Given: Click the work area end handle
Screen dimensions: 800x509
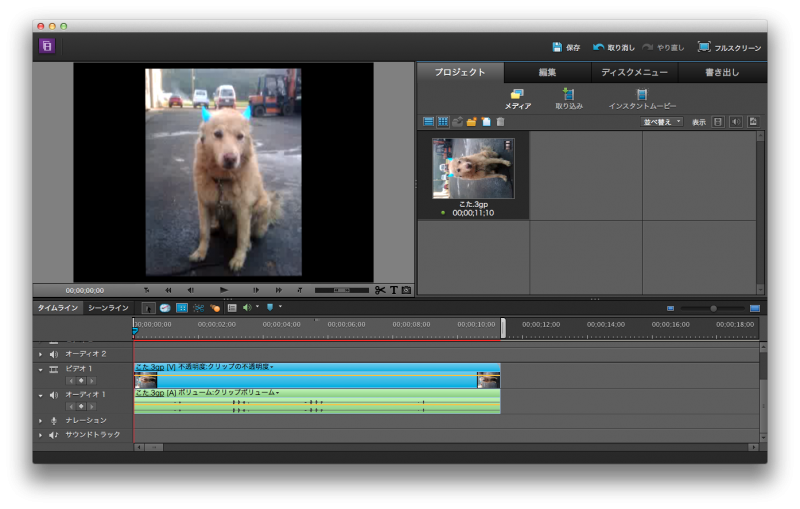Looking at the screenshot, I should tap(503, 328).
